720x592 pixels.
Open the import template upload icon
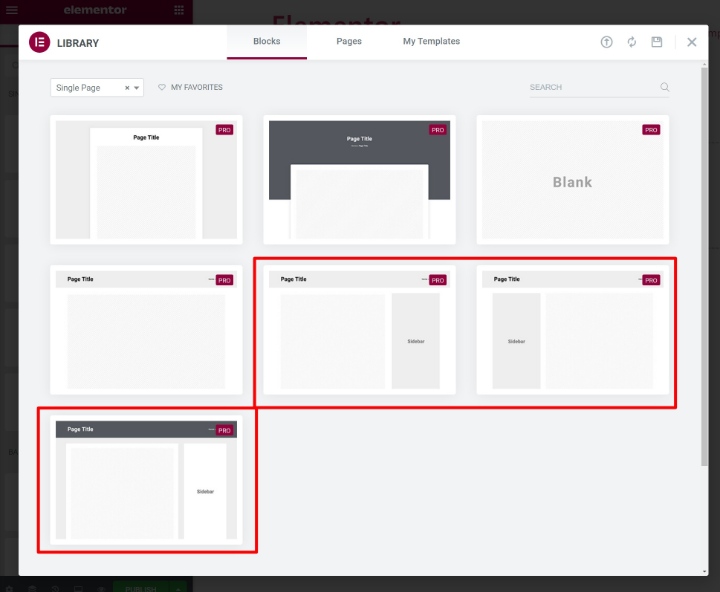(x=607, y=42)
